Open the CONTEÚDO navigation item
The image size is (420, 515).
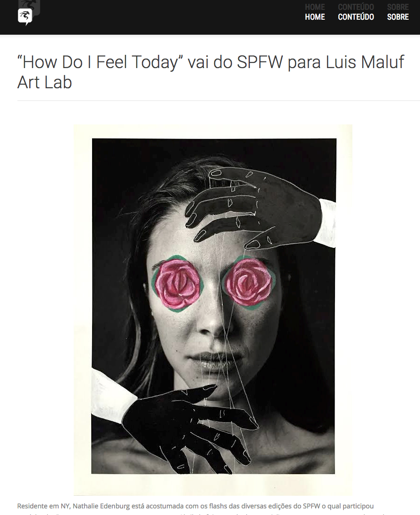(x=356, y=17)
